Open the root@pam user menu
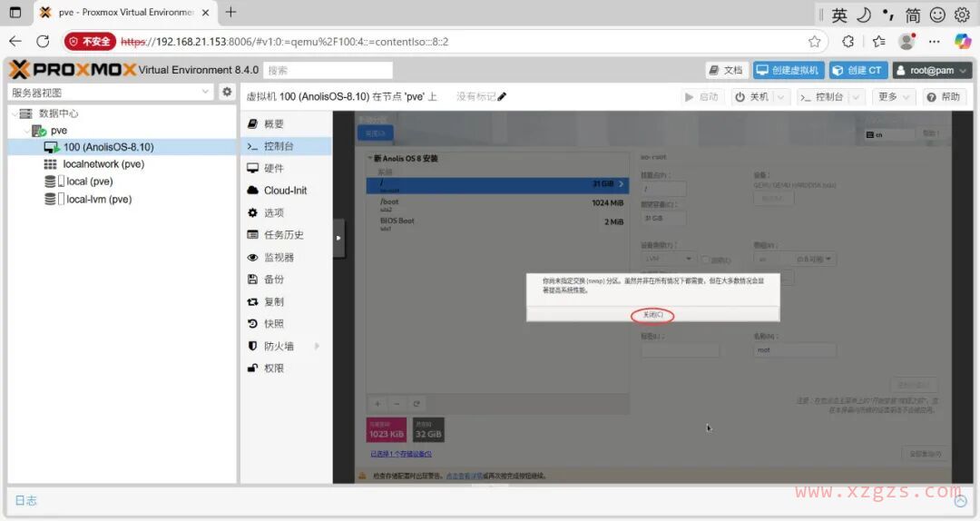This screenshot has height=521, width=980. click(932, 70)
